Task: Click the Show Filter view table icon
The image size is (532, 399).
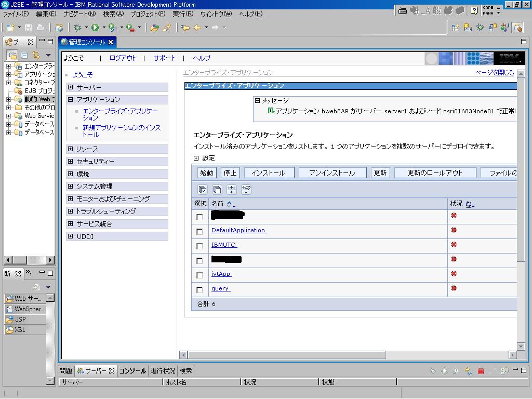Action: [232, 190]
